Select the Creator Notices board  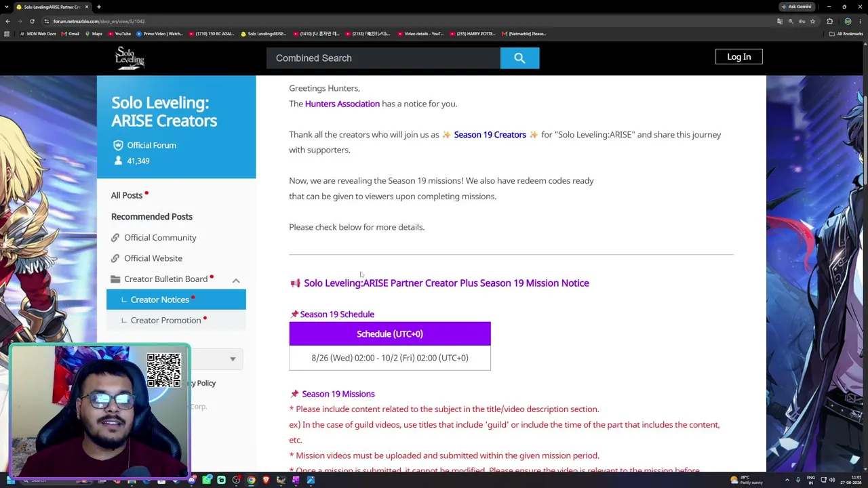(176, 300)
